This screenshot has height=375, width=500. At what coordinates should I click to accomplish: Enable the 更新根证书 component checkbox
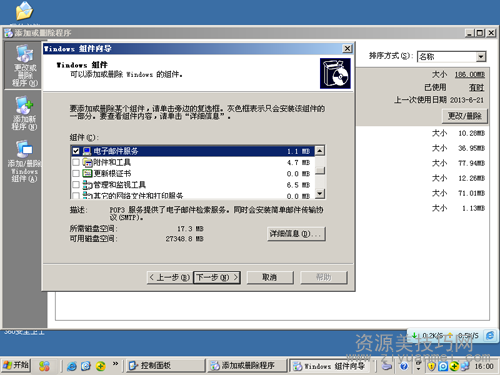(76, 173)
